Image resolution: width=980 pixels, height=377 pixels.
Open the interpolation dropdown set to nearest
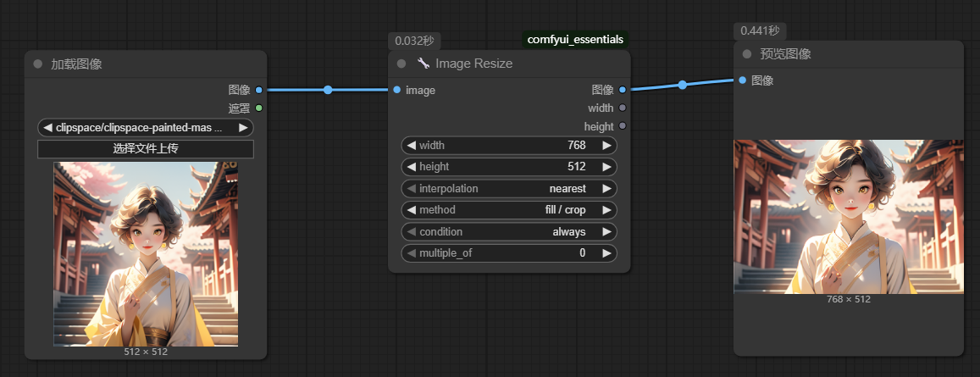[x=508, y=189]
